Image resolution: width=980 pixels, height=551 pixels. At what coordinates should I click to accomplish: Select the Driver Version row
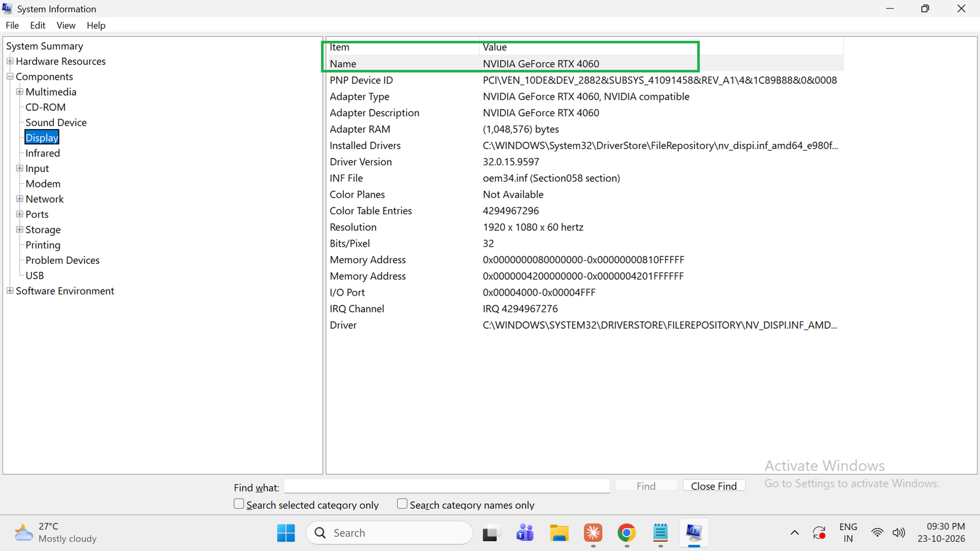(586, 162)
